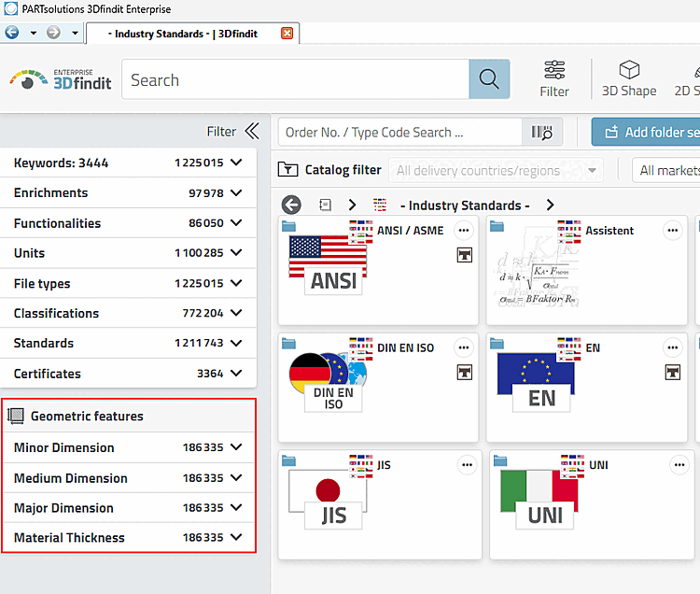The width and height of the screenshot is (700, 594).
Task: Open more options for EN
Action: click(x=673, y=347)
